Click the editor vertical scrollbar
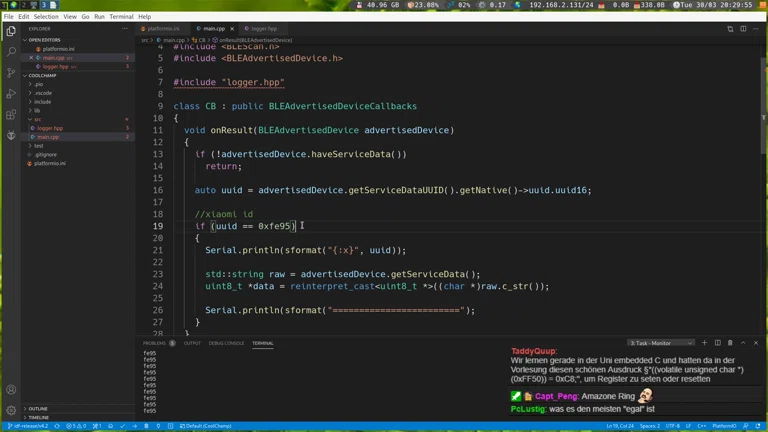The image size is (768, 432). 764,100
